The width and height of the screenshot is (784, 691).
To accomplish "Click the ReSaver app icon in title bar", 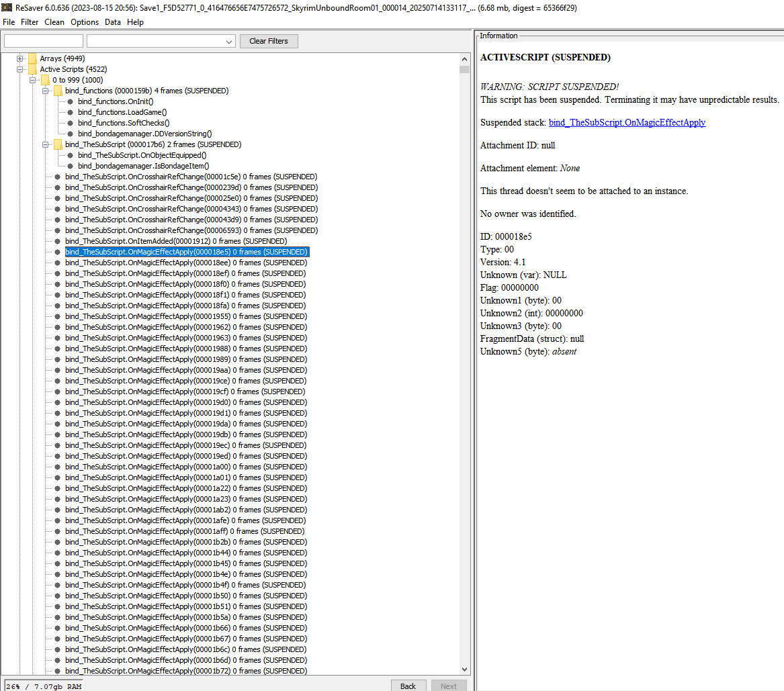I will tap(7, 7).
